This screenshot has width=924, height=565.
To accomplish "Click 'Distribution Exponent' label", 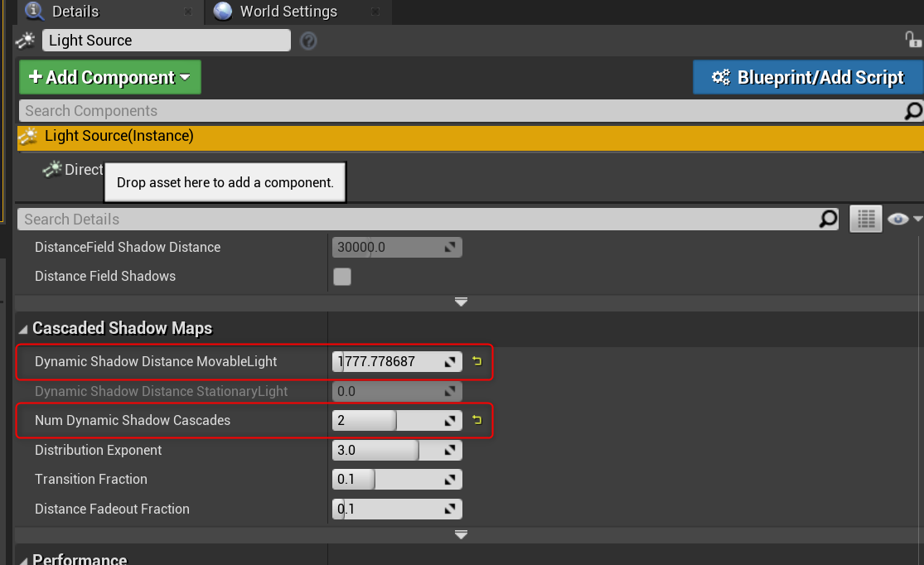I will 98,450.
